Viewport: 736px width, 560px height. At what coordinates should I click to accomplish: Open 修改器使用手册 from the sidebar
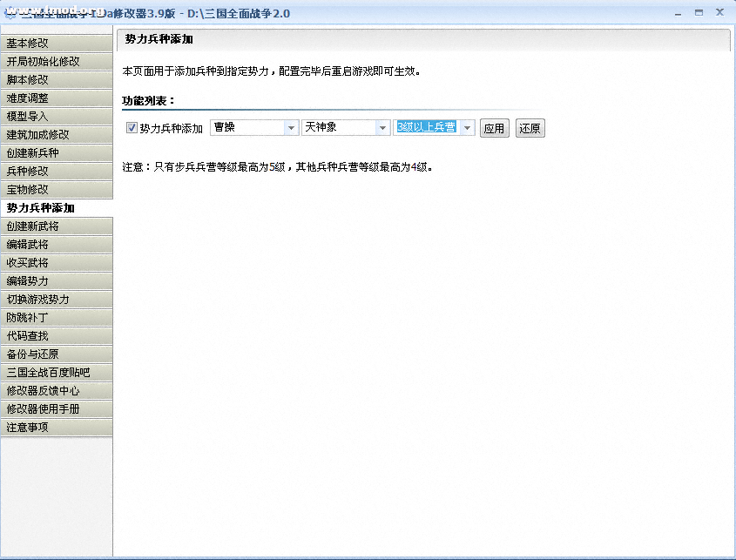57,409
